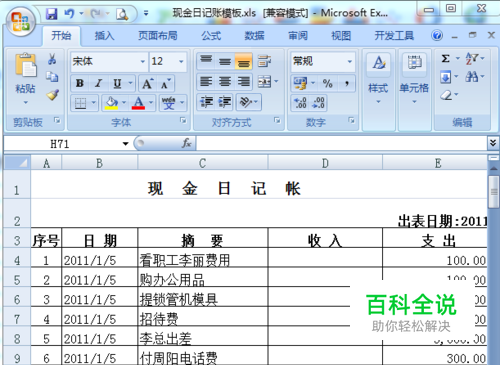Switch to 公式 tab
The image size is (500, 365).
click(x=211, y=35)
